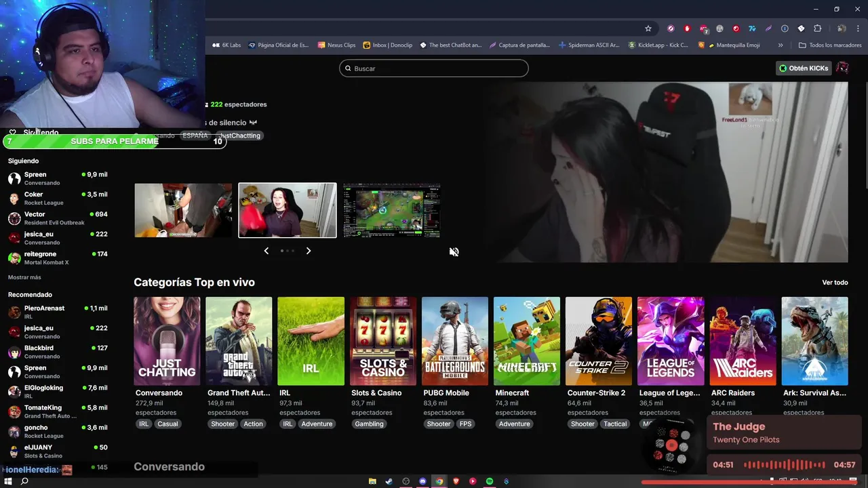Click the Categorías Top en vivo heading

click(194, 282)
